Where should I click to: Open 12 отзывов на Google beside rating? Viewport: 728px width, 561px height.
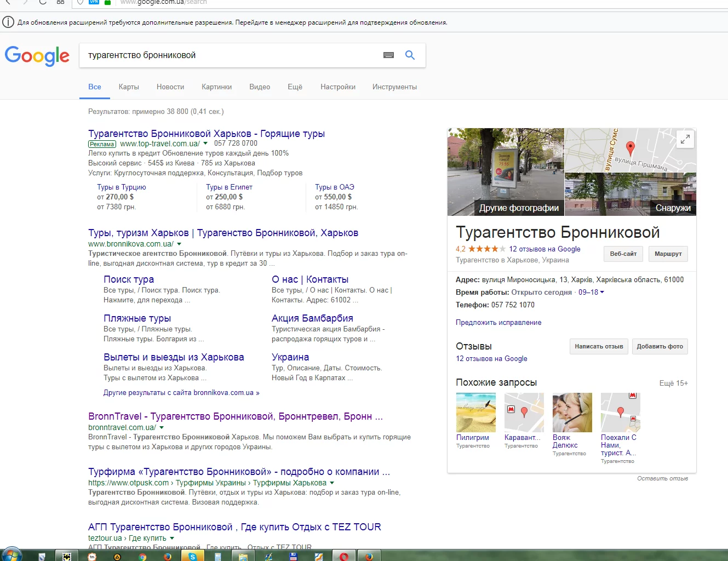coord(544,249)
